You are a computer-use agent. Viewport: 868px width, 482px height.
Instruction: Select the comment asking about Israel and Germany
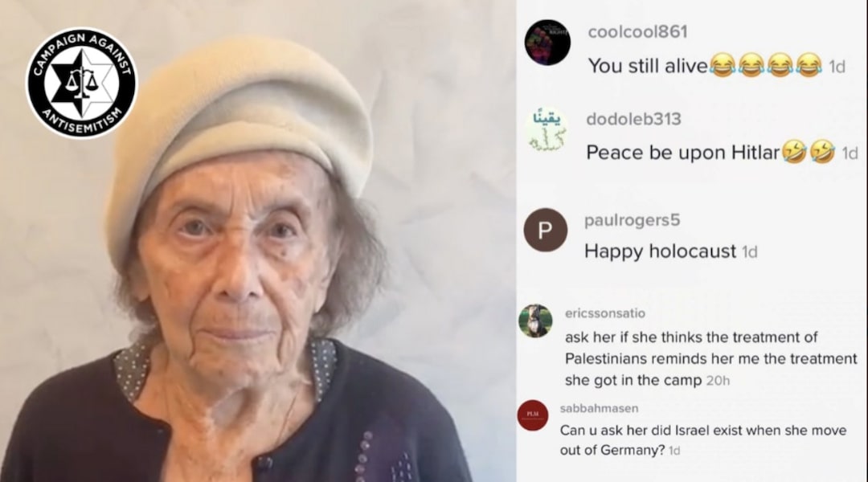(703, 440)
